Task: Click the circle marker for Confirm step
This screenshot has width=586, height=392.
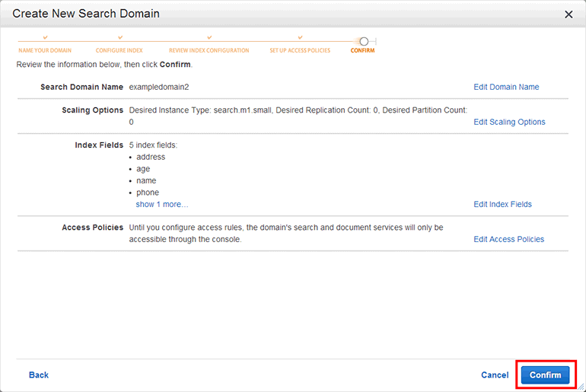Action: pyautogui.click(x=364, y=41)
